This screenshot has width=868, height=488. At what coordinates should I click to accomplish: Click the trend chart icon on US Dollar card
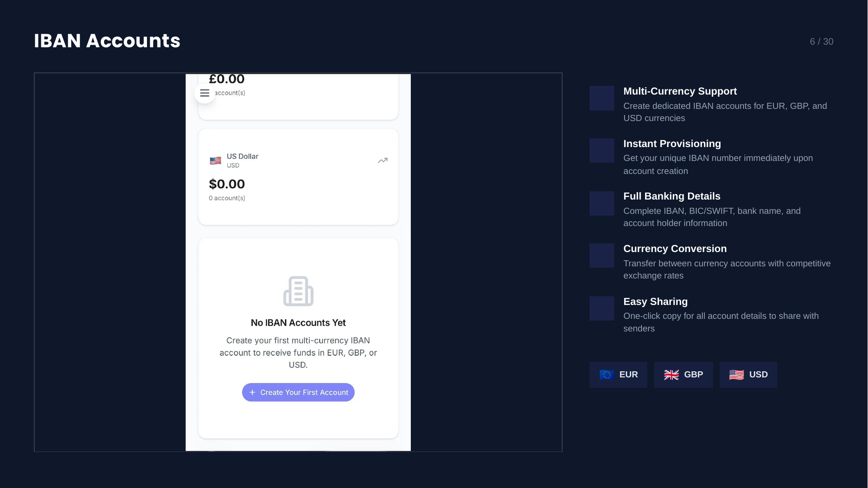point(382,160)
